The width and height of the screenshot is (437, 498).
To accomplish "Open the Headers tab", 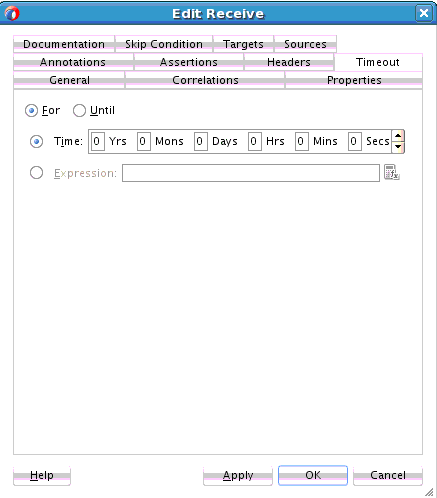I will pyautogui.click(x=289, y=62).
